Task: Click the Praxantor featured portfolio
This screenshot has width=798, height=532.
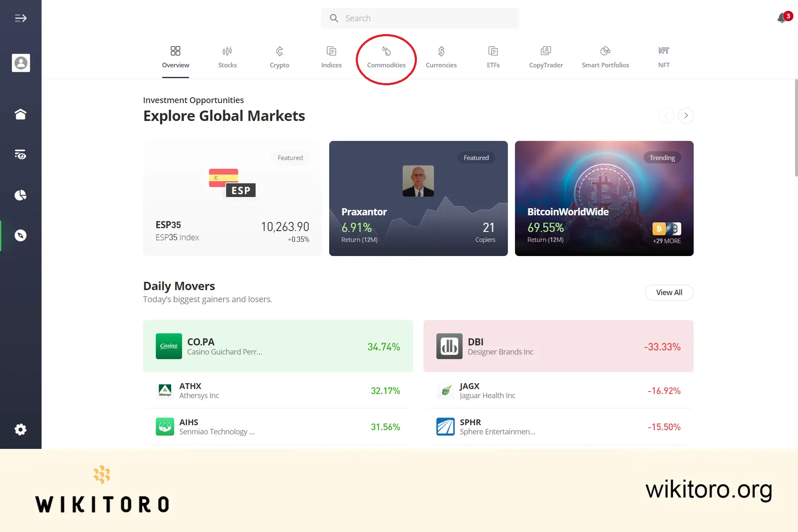Action: tap(418, 198)
